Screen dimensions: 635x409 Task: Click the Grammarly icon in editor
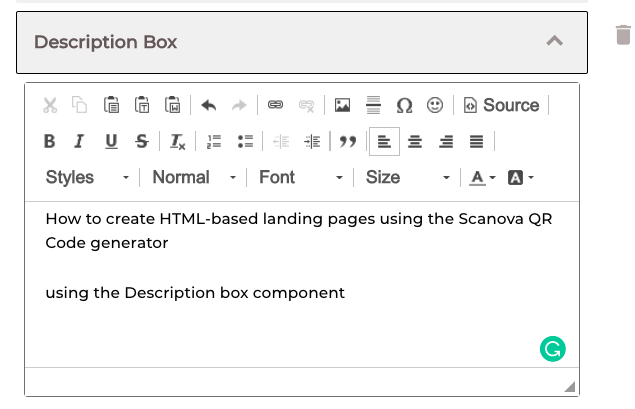[553, 349]
